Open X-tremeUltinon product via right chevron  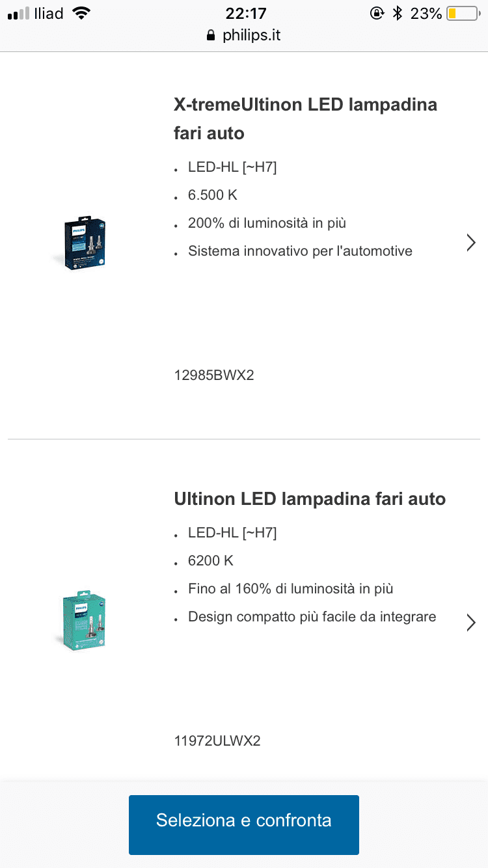point(471,243)
